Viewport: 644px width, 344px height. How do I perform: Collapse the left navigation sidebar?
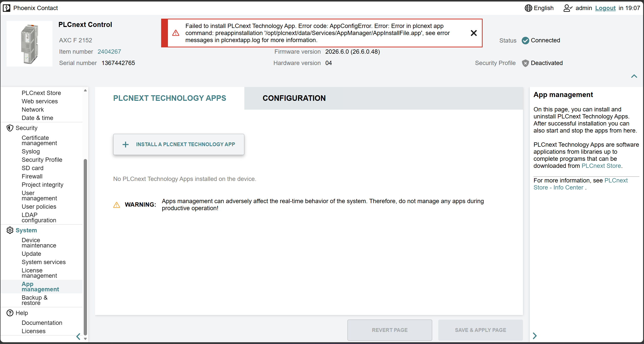point(78,336)
